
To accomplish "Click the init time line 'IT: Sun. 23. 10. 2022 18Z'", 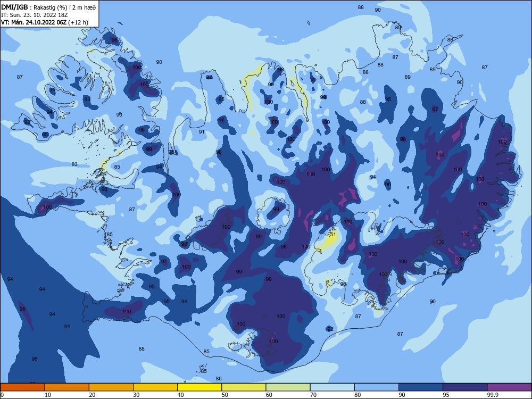I will pos(35,15).
